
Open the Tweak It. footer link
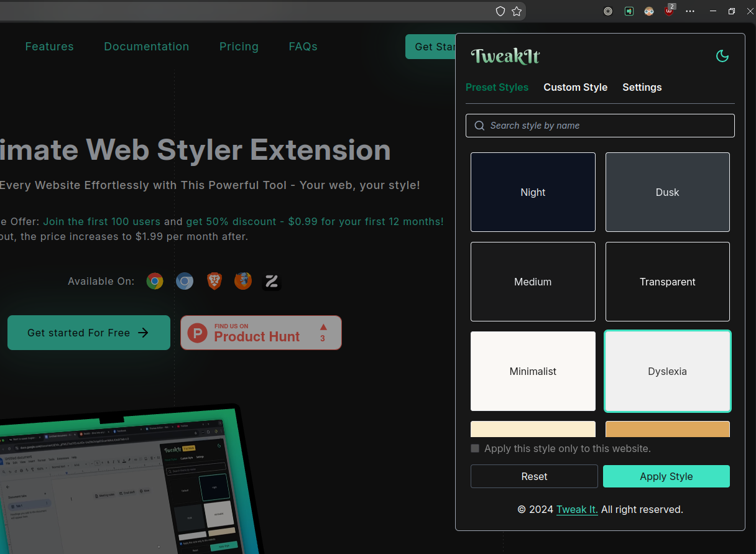577,509
